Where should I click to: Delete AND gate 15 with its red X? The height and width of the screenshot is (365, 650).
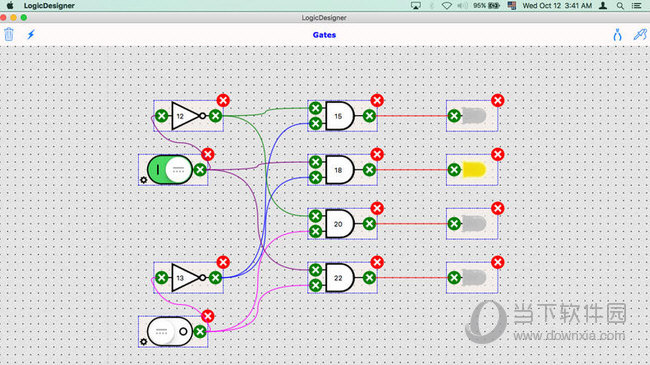377,100
